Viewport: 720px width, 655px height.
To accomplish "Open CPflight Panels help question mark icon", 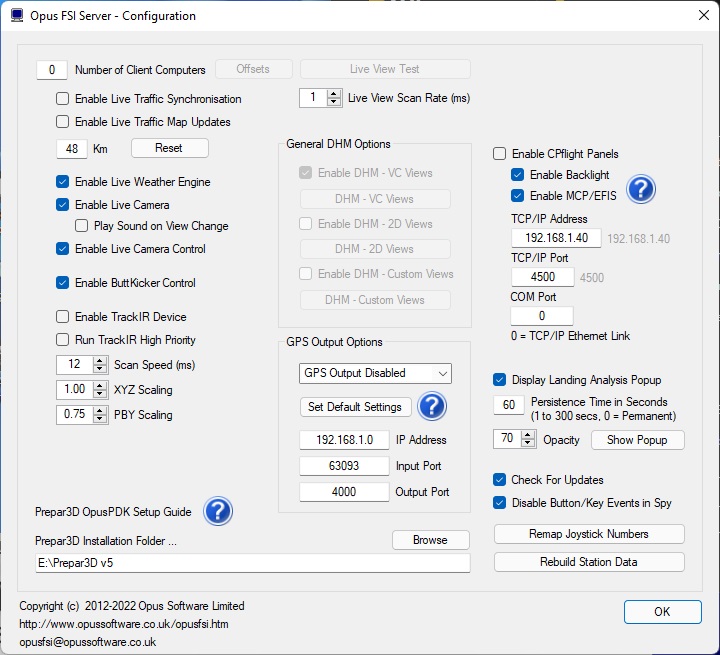I will point(641,189).
